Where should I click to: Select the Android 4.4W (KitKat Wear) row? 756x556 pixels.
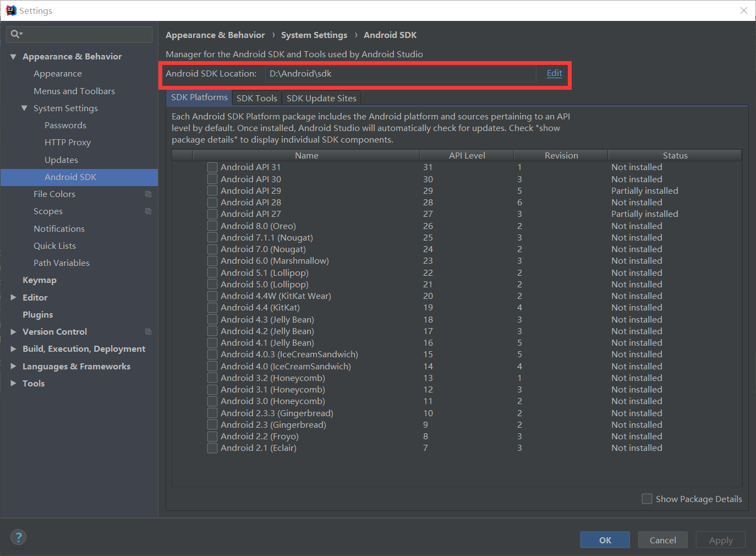click(x=457, y=296)
